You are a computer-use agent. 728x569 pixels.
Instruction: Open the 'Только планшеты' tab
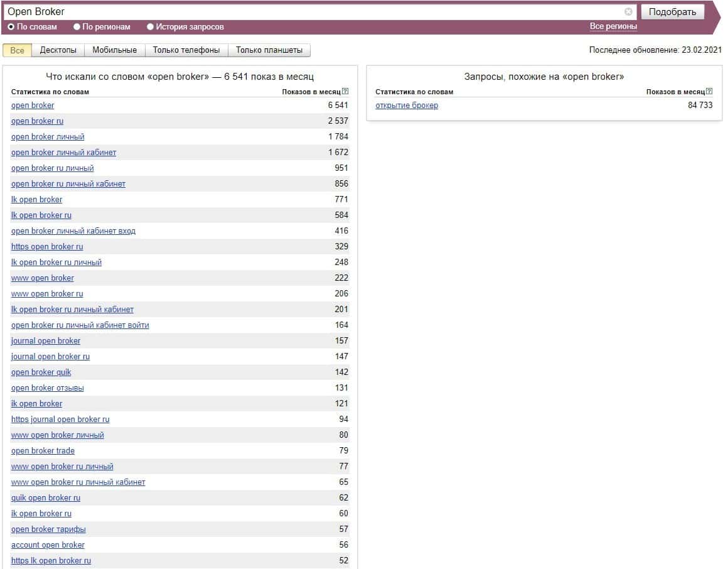tap(269, 50)
